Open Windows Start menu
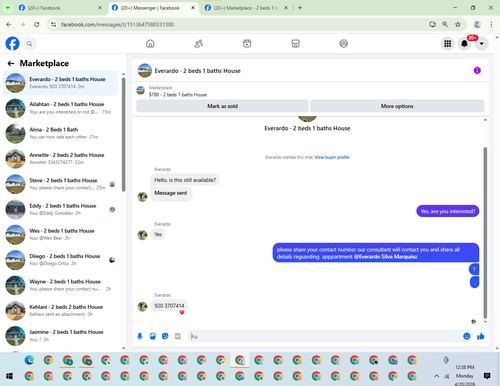 pos(9,376)
